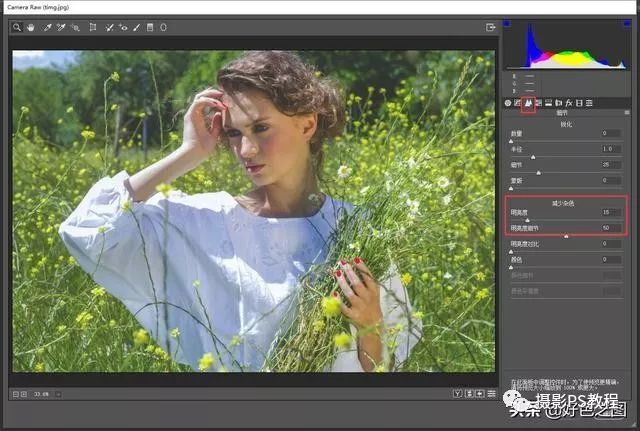Viewport: 640px width, 431px height.
Task: Select the Hand tool
Action: click(x=31, y=27)
